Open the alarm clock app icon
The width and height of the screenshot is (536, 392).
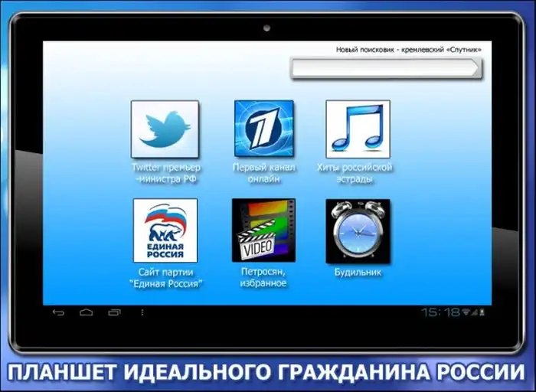click(358, 230)
